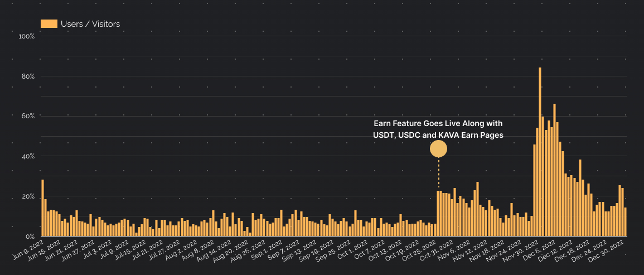The image size is (644, 275).
Task: Click the 80% y-axis label
Action: click(x=28, y=76)
